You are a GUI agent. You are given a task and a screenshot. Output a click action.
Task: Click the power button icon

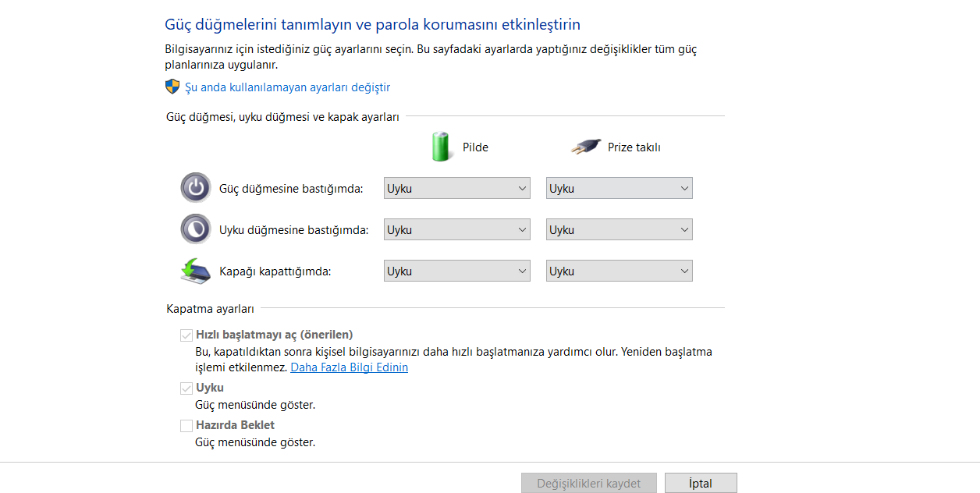coord(196,187)
